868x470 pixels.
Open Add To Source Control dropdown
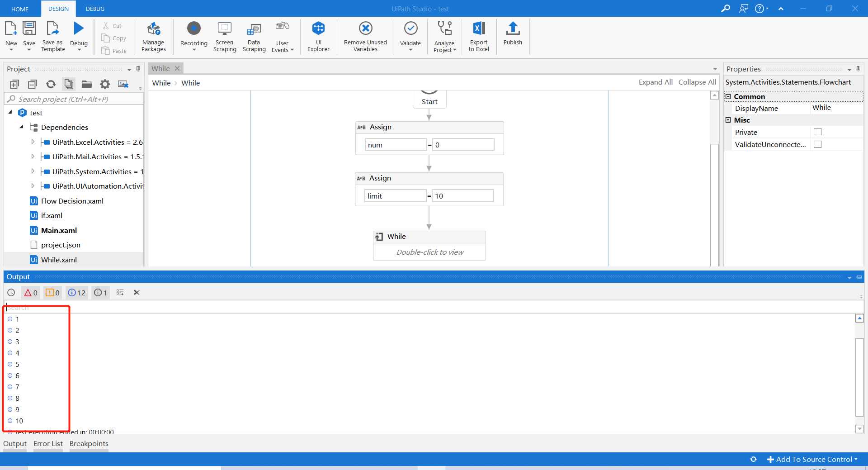(x=812, y=459)
